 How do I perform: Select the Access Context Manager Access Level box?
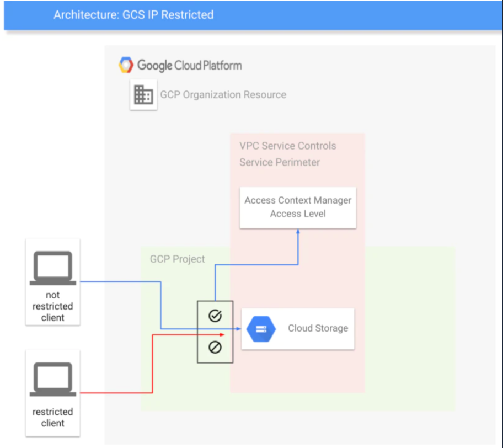(x=298, y=207)
